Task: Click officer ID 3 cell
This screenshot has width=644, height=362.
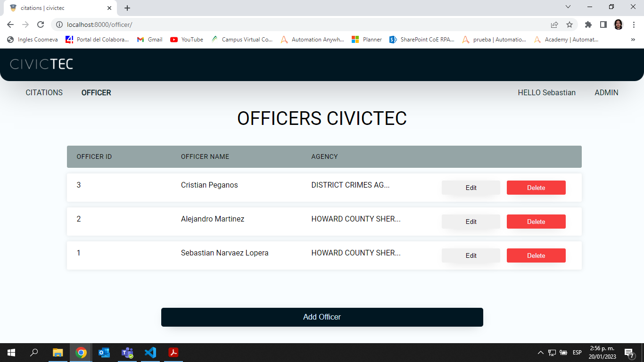Action: point(79,185)
